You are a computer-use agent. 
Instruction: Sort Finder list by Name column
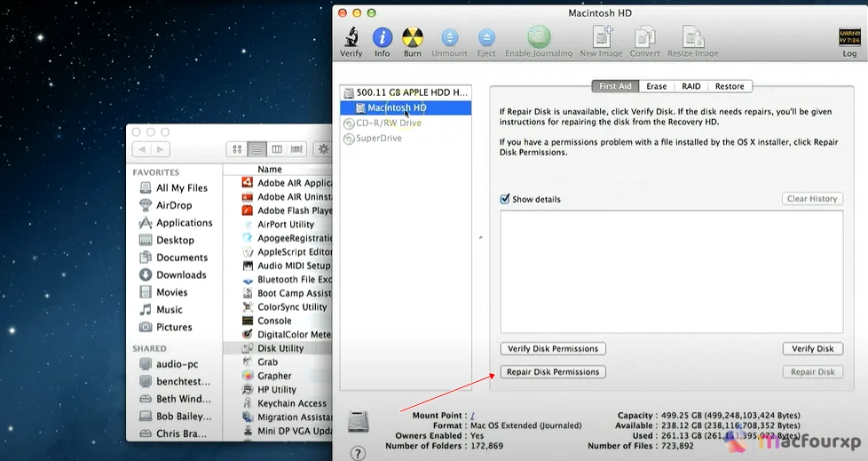point(270,169)
